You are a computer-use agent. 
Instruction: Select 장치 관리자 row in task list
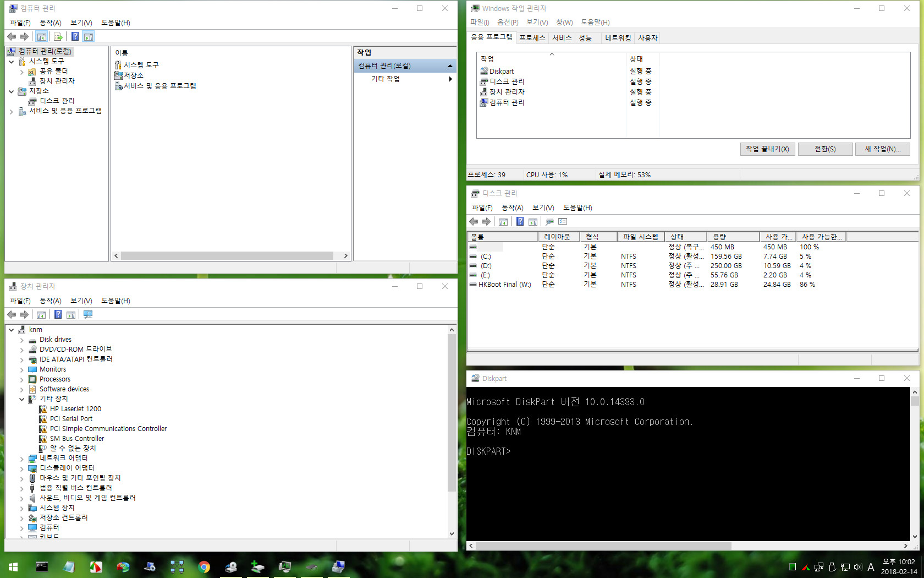[x=569, y=92]
